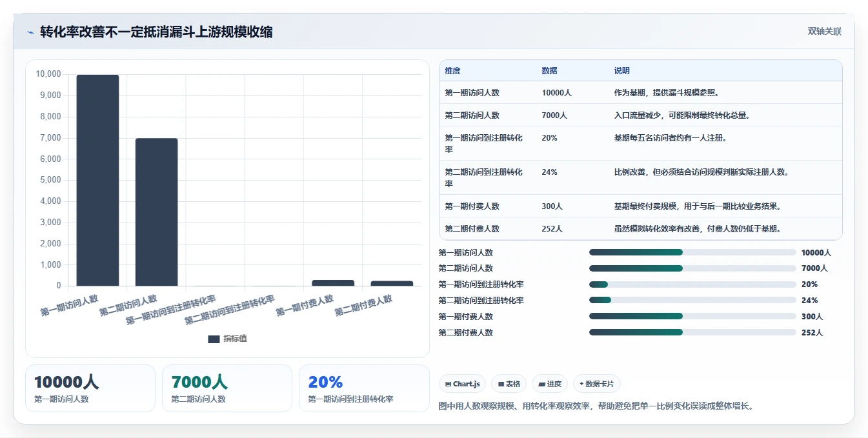868x438 pixels.
Task: Click the 第二期付费人数 progress bar
Action: tap(692, 332)
